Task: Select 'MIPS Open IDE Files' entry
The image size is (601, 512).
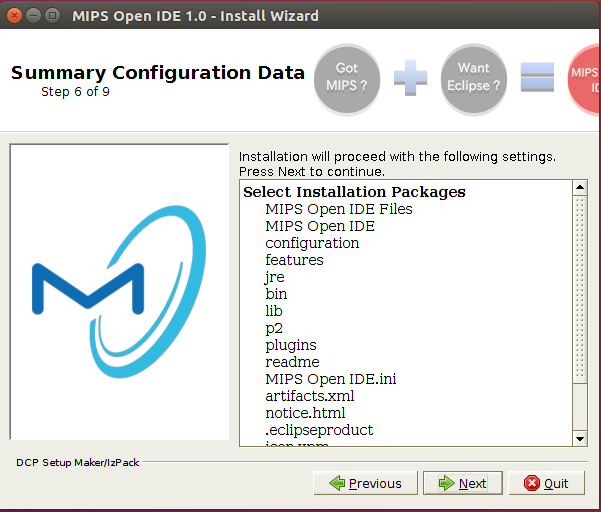Action: click(x=339, y=209)
